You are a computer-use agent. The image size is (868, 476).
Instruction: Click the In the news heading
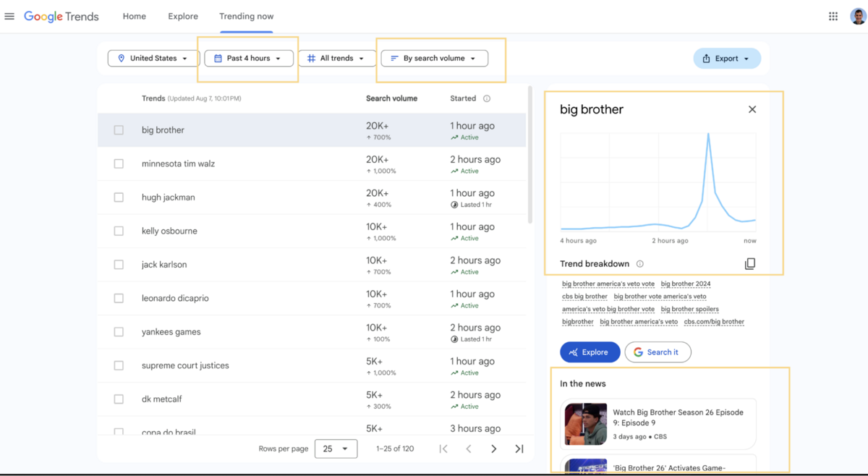583,383
